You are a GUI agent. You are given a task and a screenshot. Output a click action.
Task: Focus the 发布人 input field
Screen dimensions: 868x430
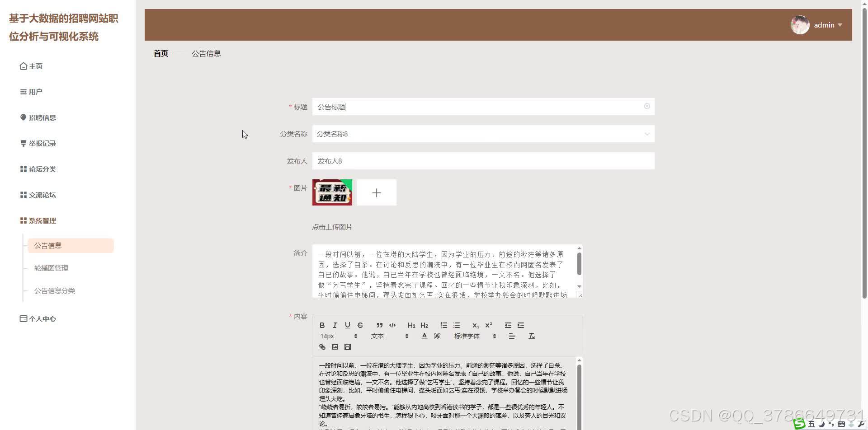pos(483,161)
